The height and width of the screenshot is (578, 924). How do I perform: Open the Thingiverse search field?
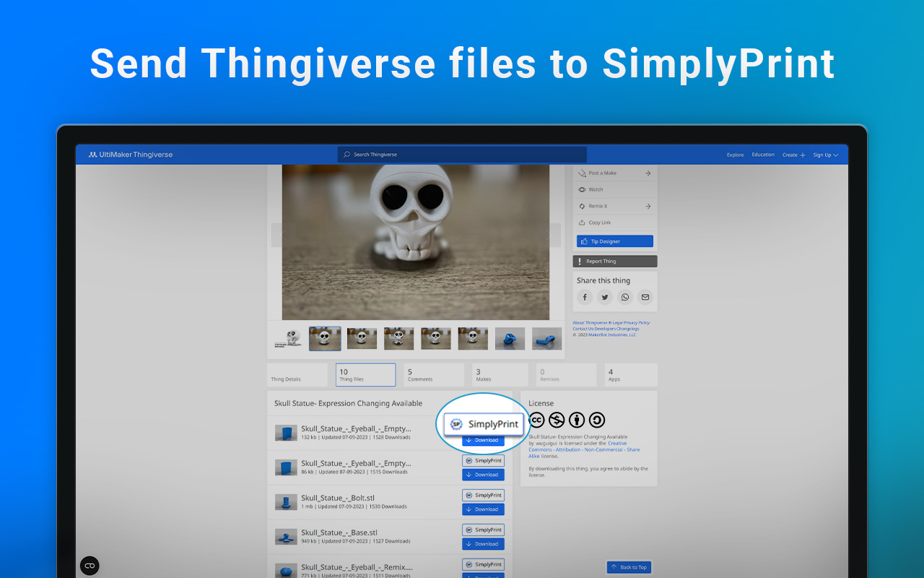[462, 154]
